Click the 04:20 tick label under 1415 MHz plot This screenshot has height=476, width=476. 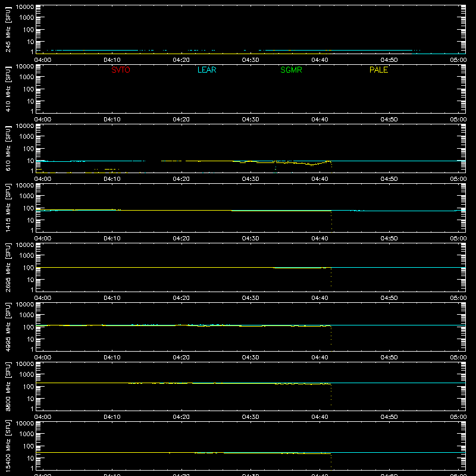point(181,239)
